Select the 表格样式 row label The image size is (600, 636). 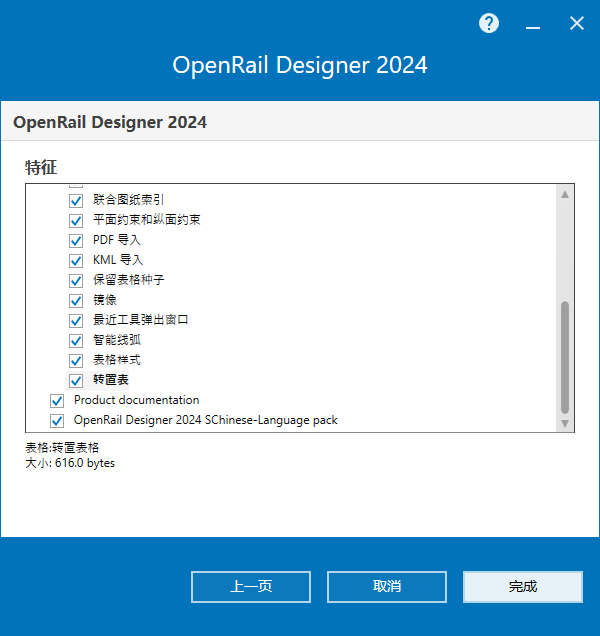tap(117, 360)
